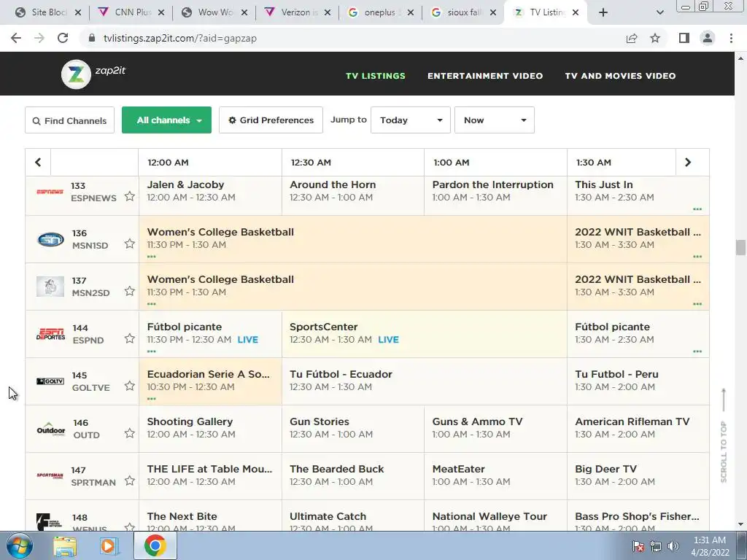Click the 1:00 AM time header
This screenshot has height=560, width=747.
coord(451,163)
